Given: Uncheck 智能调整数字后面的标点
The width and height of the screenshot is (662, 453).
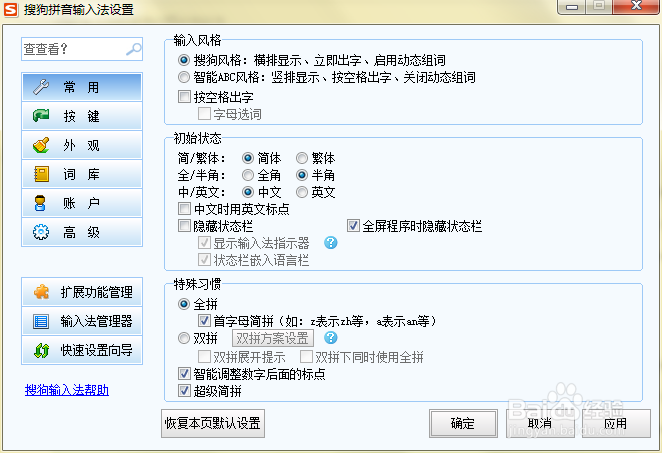Looking at the screenshot, I should tap(184, 373).
